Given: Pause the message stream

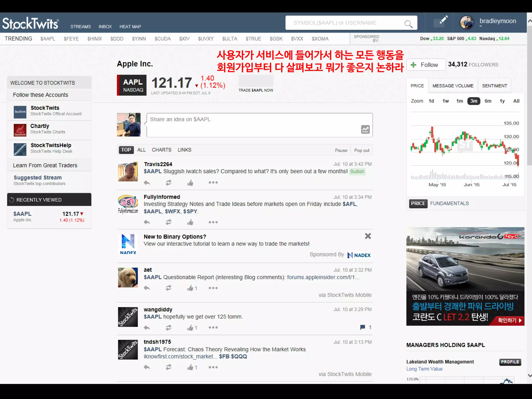Looking at the screenshot, I should click(341, 150).
